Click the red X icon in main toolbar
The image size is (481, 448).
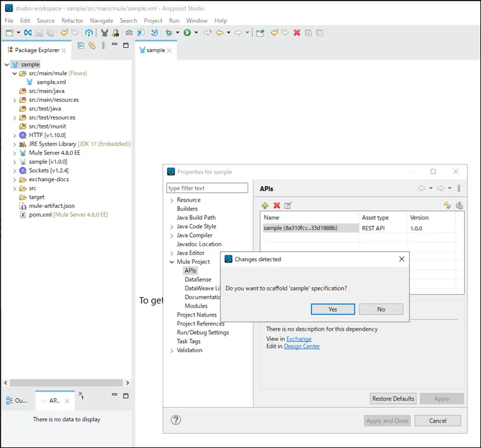[297, 32]
